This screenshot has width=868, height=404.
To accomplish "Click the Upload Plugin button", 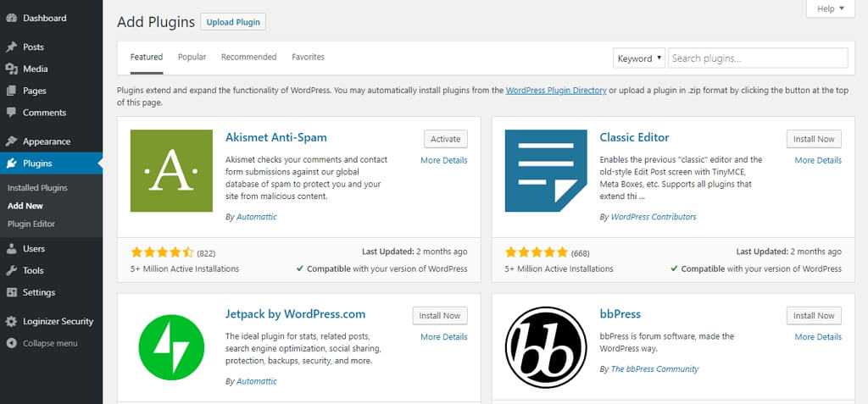I will click(x=233, y=22).
